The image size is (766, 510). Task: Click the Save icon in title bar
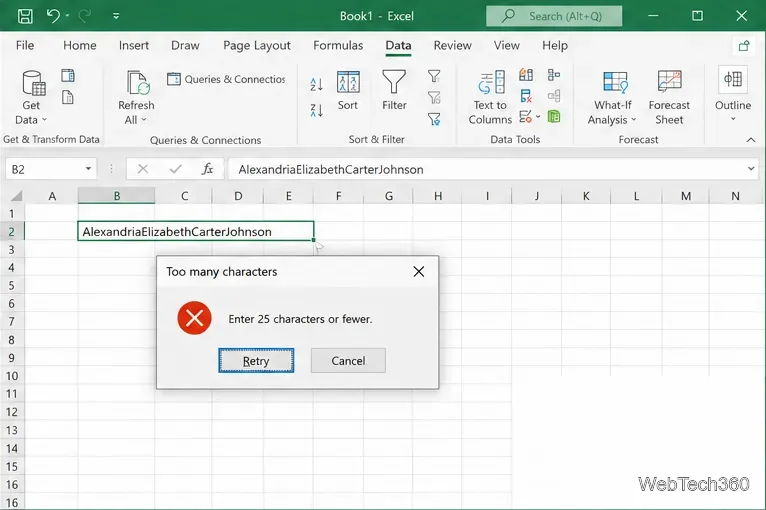[25, 16]
